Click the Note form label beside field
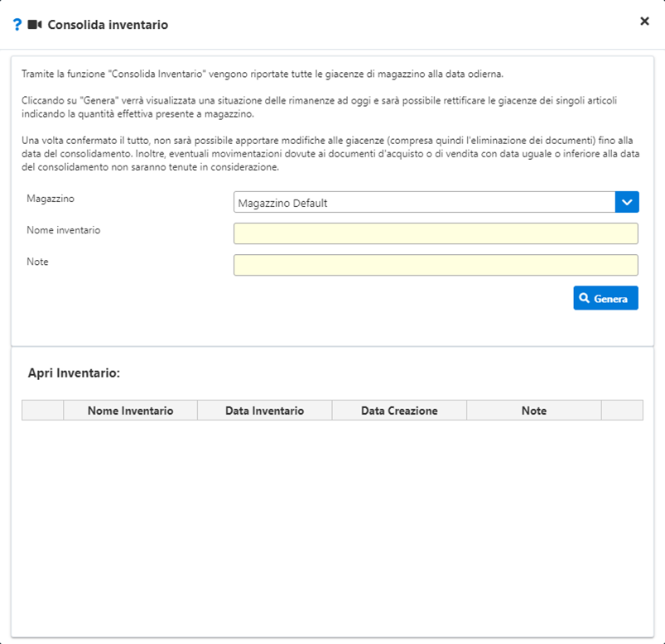This screenshot has width=665, height=644. (37, 262)
